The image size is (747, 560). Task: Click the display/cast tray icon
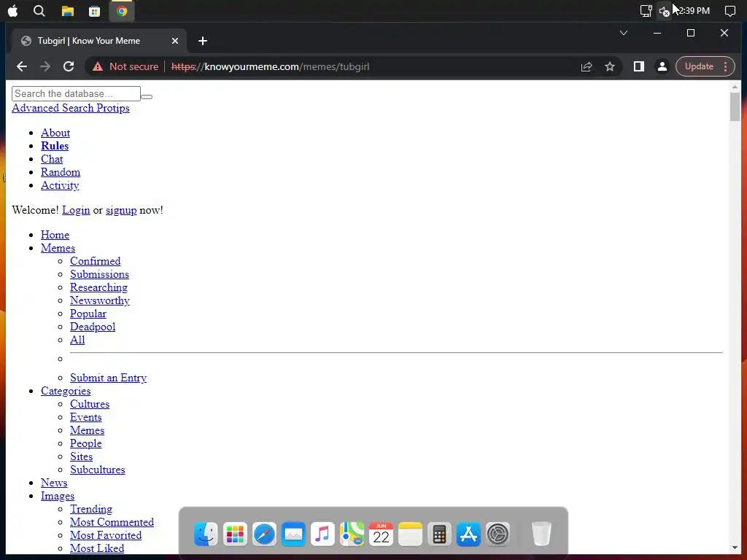click(646, 11)
